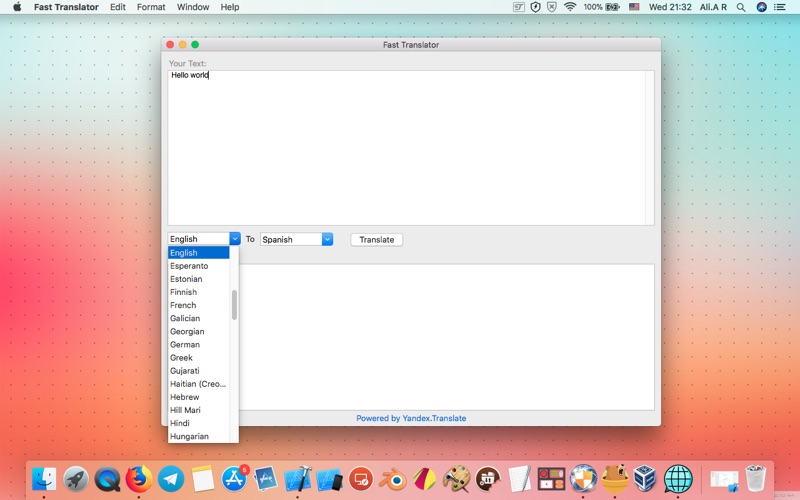The width and height of the screenshot is (800, 500).
Task: Open the red remote desktop Dock icon
Action: (x=361, y=479)
